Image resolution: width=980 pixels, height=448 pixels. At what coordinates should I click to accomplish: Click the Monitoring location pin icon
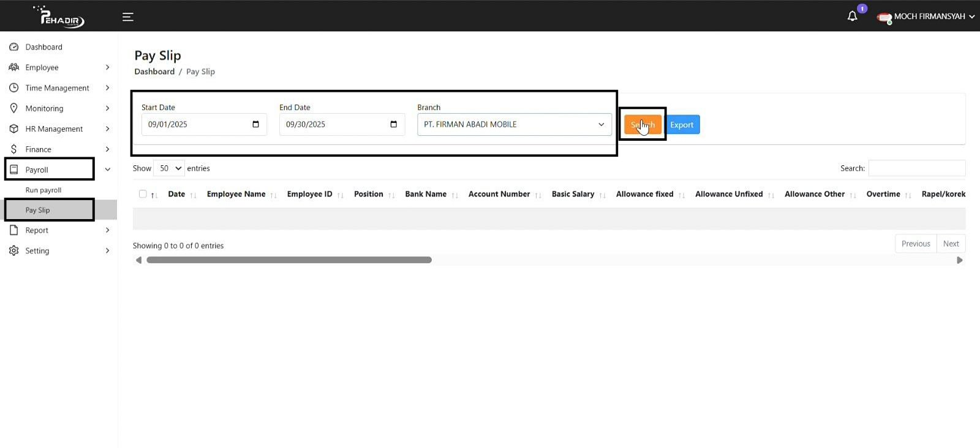(x=14, y=108)
